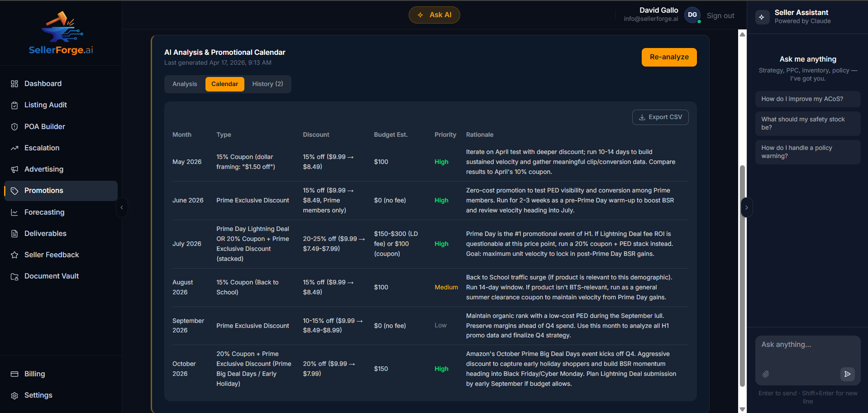View Seller Feedback
Screen dimensions: 868x413
51,255
